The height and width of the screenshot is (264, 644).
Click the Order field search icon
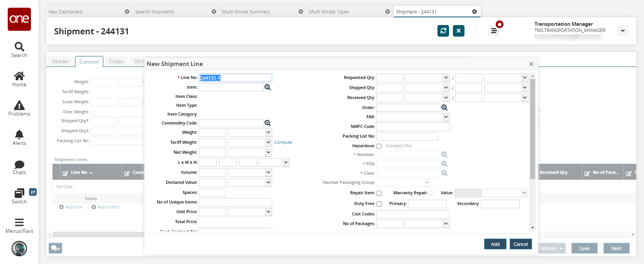[x=444, y=108]
